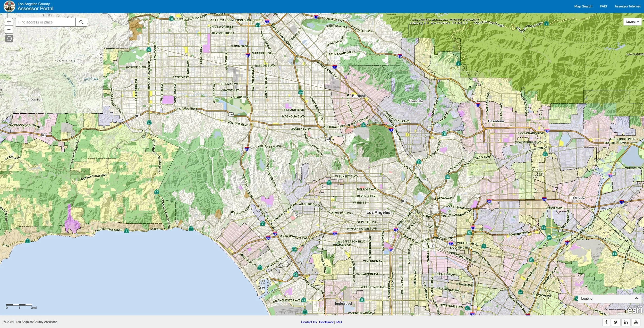Go to Assessor Internet link
The width and height of the screenshot is (644, 328).
pyautogui.click(x=627, y=6)
